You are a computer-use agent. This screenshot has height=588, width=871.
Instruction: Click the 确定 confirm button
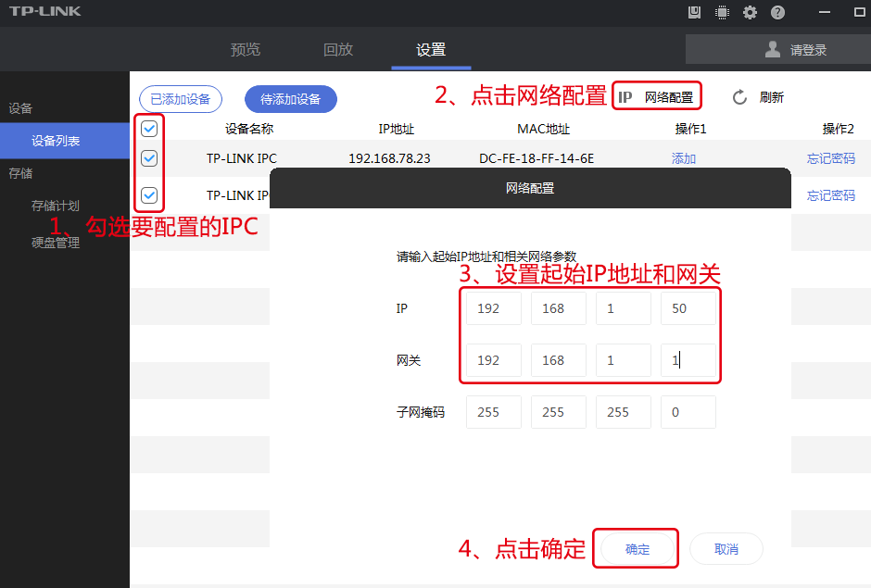pyautogui.click(x=636, y=548)
